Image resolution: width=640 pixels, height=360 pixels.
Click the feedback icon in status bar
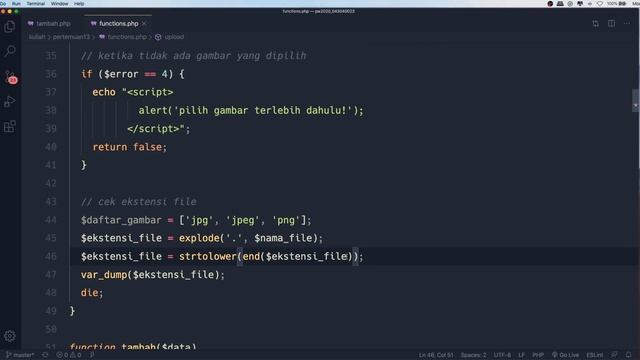614,355
